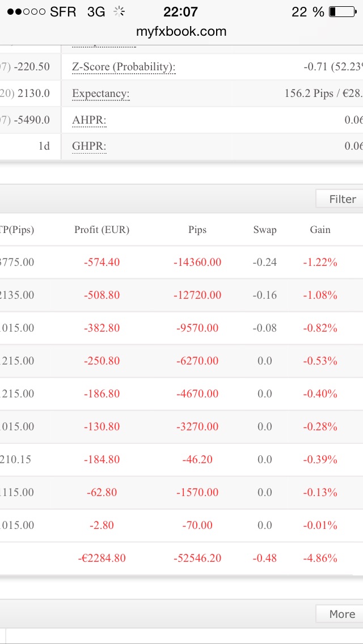
Task: Tap the signal strength dots
Action: pyautogui.click(x=26, y=12)
